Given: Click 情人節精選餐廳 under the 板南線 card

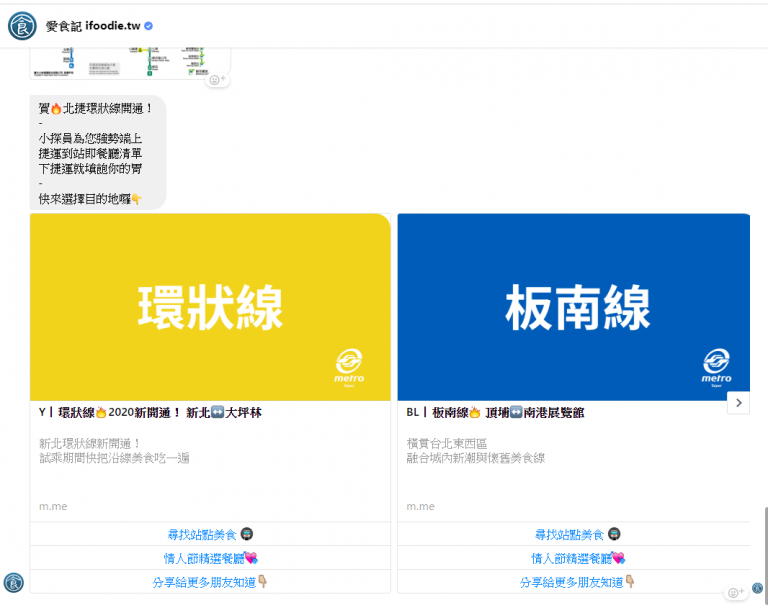Looking at the screenshot, I should click(574, 558).
